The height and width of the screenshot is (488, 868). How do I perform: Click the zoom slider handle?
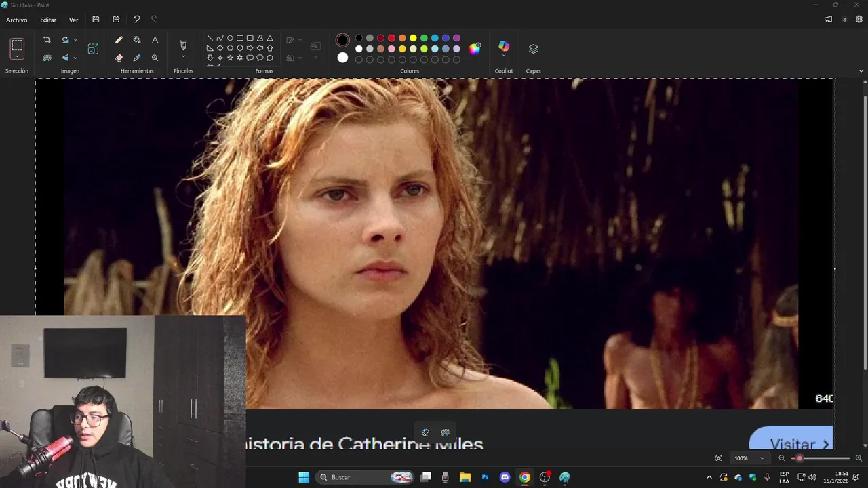click(x=800, y=458)
